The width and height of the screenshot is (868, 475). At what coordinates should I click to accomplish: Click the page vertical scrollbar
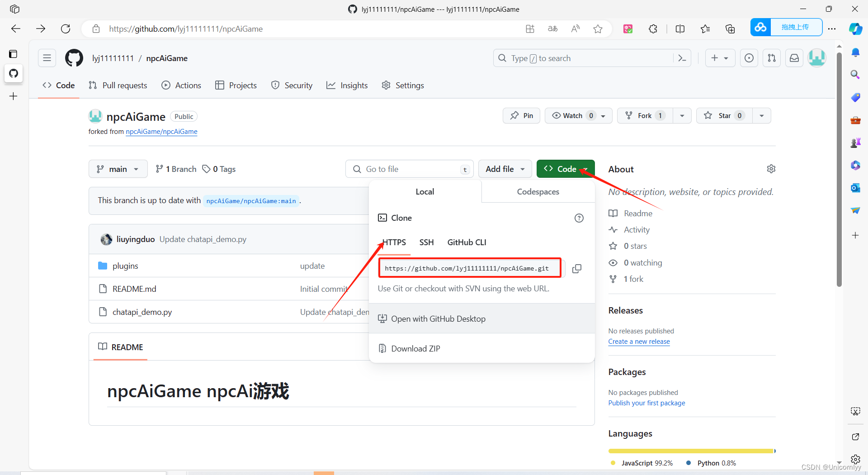(839, 170)
